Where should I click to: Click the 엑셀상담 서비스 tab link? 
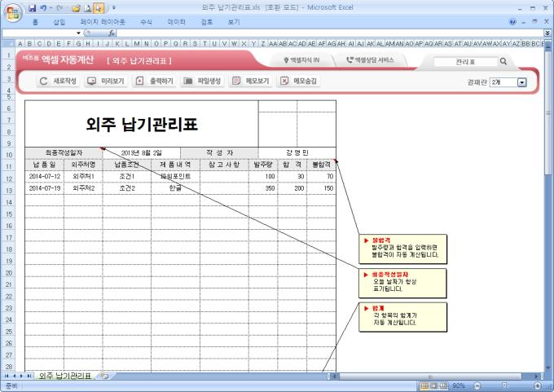370,60
